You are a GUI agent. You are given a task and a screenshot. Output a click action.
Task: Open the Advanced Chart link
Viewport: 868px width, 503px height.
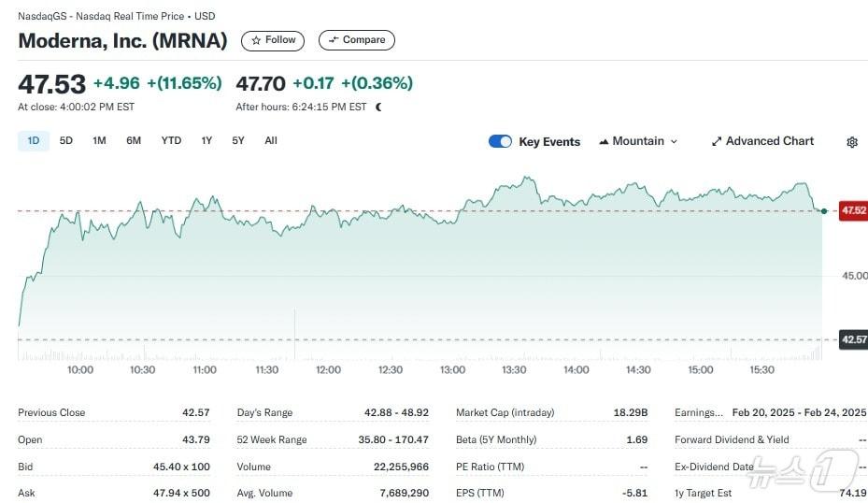click(770, 141)
